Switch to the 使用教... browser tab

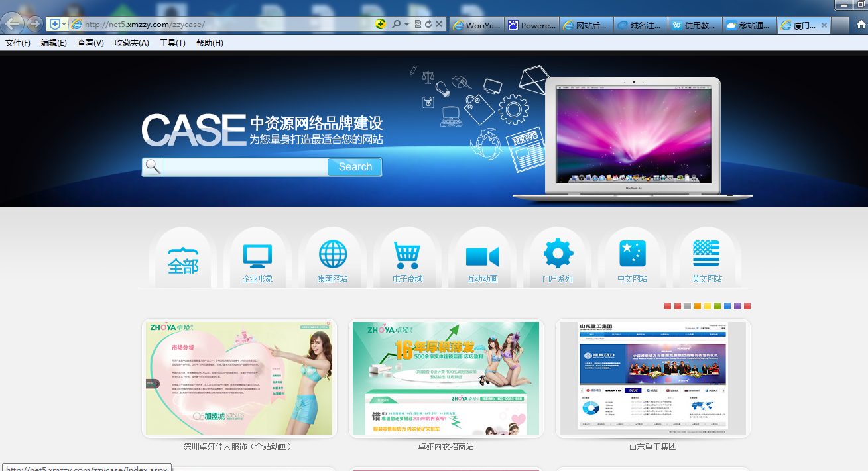[x=696, y=25]
